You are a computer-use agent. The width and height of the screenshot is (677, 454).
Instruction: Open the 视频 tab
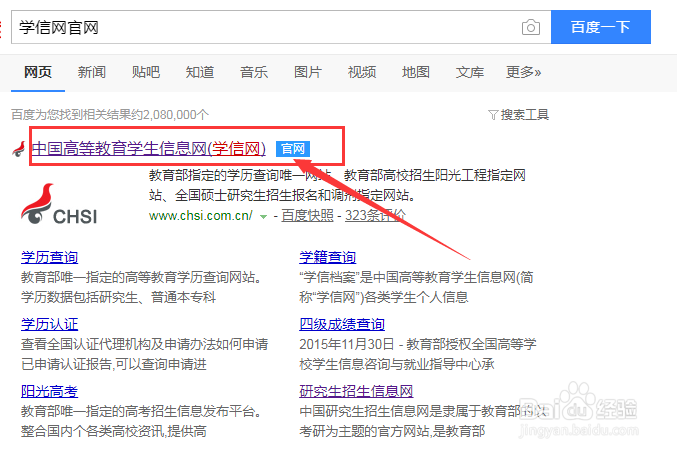(362, 72)
